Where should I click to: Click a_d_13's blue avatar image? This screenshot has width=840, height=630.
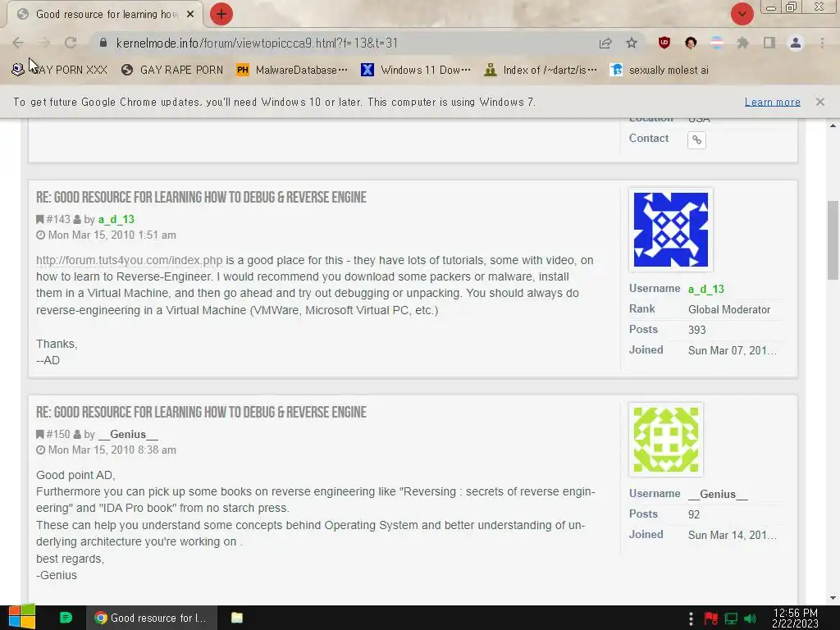pos(671,230)
